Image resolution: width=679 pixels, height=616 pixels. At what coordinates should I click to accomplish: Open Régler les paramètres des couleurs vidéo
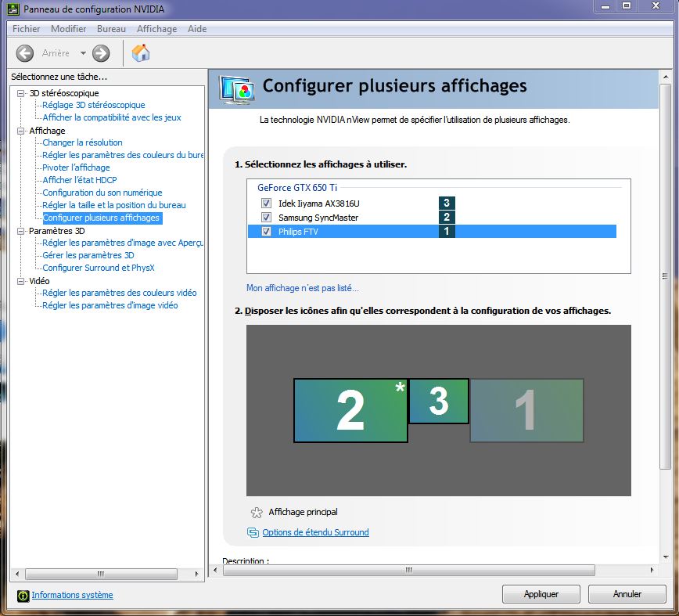click(x=120, y=293)
